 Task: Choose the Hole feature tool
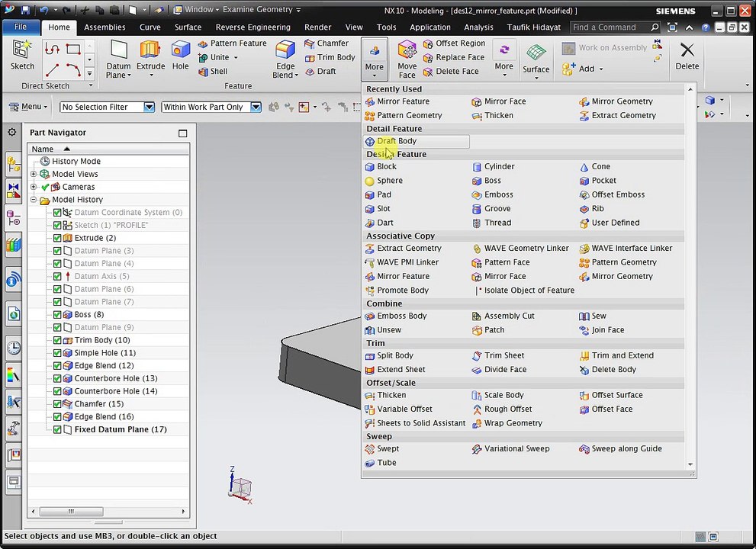click(180, 56)
